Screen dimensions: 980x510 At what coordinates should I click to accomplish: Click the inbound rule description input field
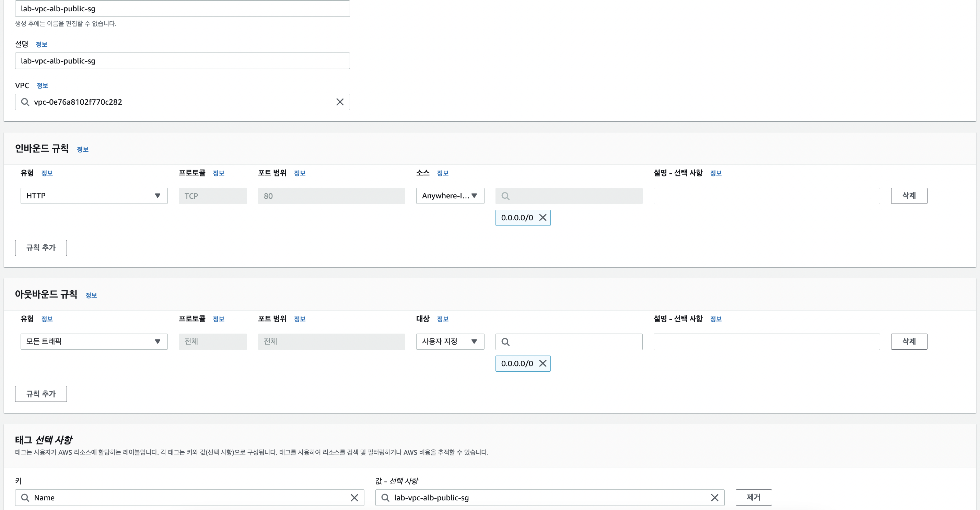pos(766,196)
